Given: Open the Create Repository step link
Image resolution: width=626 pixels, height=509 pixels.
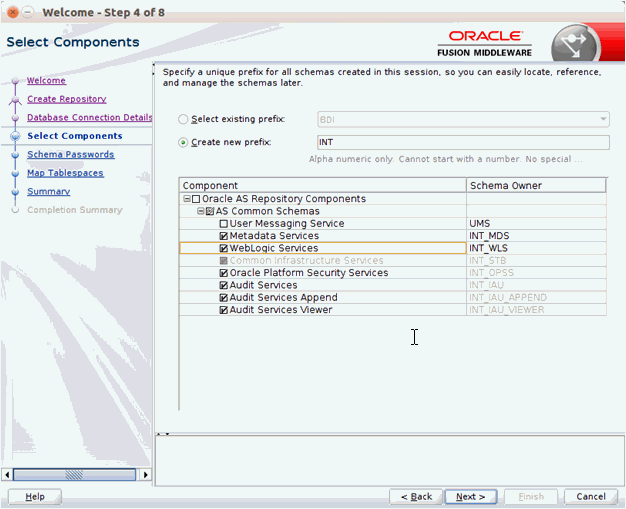Looking at the screenshot, I should point(67,99).
